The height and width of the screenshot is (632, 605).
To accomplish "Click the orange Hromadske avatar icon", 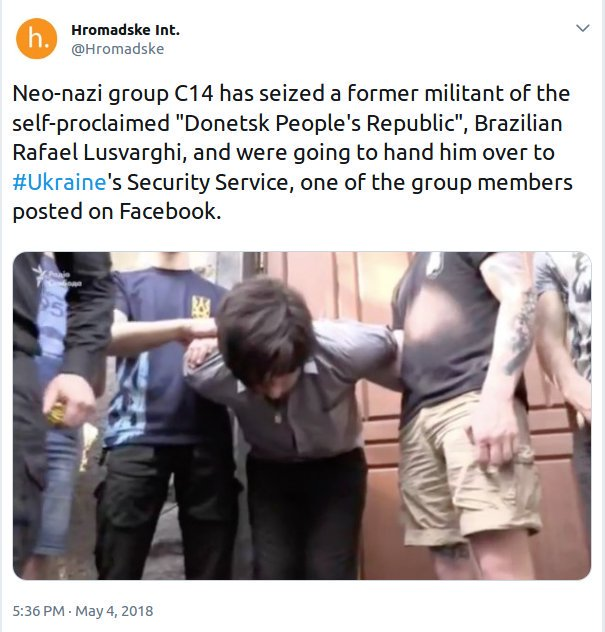I will click(36, 38).
